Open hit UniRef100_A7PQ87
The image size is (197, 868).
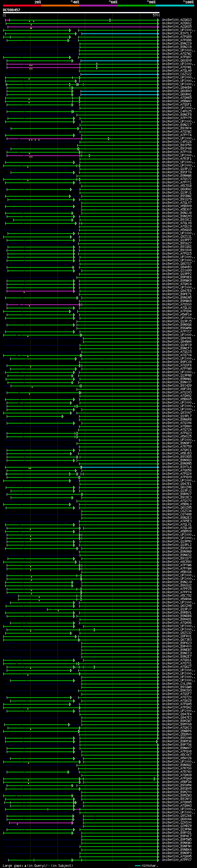click(x=177, y=57)
